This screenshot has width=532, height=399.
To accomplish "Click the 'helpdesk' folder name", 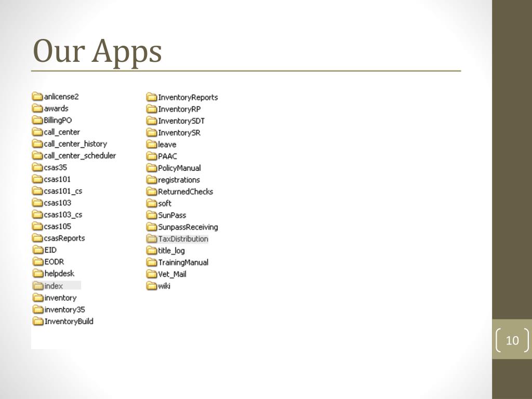I will [59, 273].
